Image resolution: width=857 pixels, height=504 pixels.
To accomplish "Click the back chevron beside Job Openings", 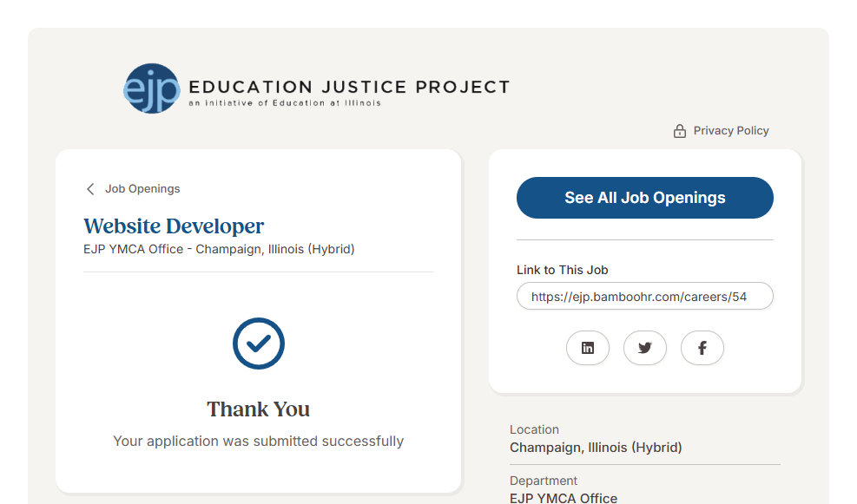I will [90, 189].
